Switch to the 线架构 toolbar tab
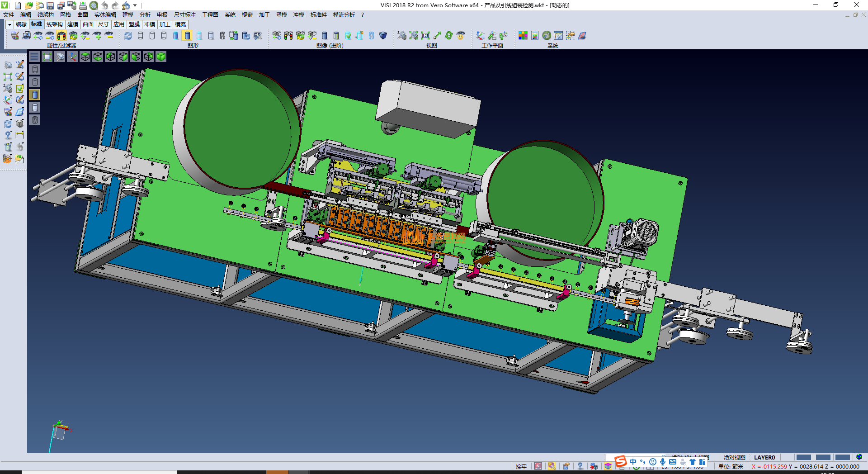This screenshot has height=474, width=868. click(54, 24)
